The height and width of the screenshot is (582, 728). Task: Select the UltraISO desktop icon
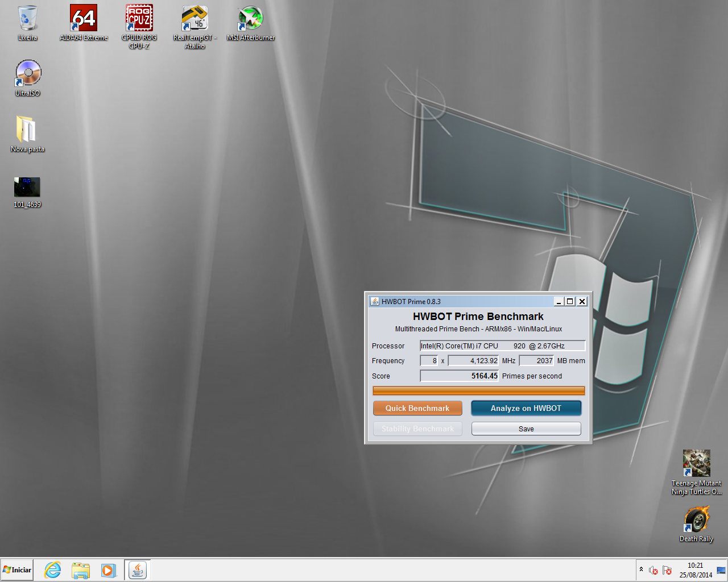(28, 78)
